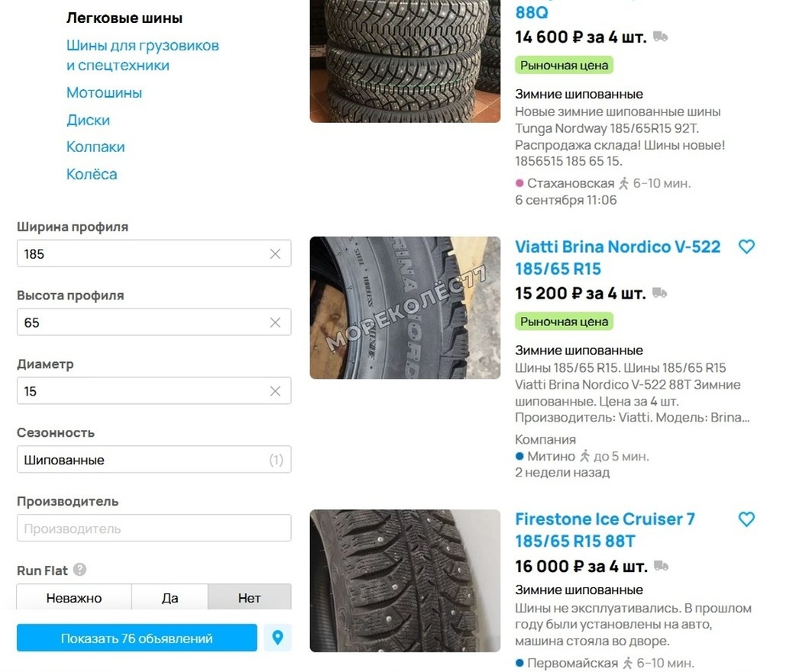This screenshot has height=672, width=799.
Task: Favorite the Firestone Ice Cruiser 7 listing
Action: (x=746, y=520)
